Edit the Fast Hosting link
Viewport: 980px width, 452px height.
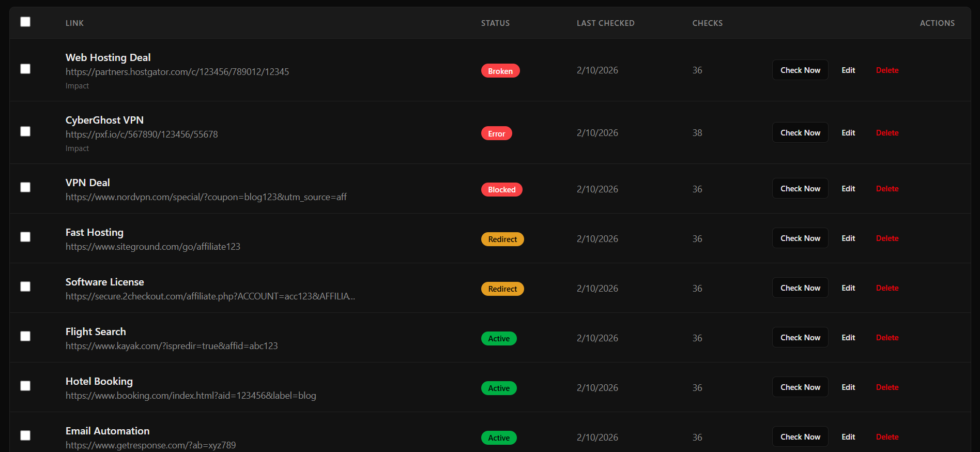click(x=848, y=238)
